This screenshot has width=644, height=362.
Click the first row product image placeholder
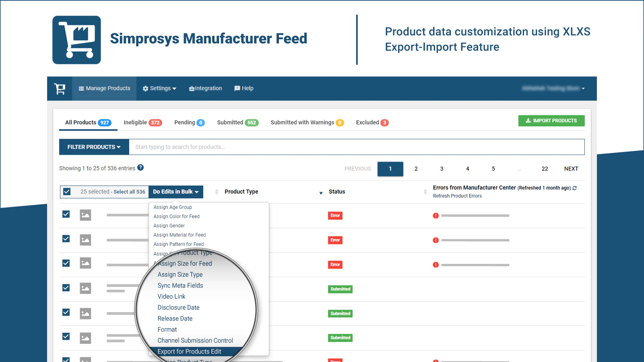tap(85, 215)
